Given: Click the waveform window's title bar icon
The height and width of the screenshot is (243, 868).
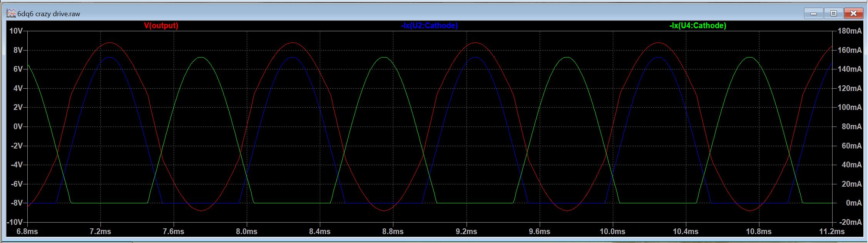Looking at the screenshot, I should click(x=11, y=13).
